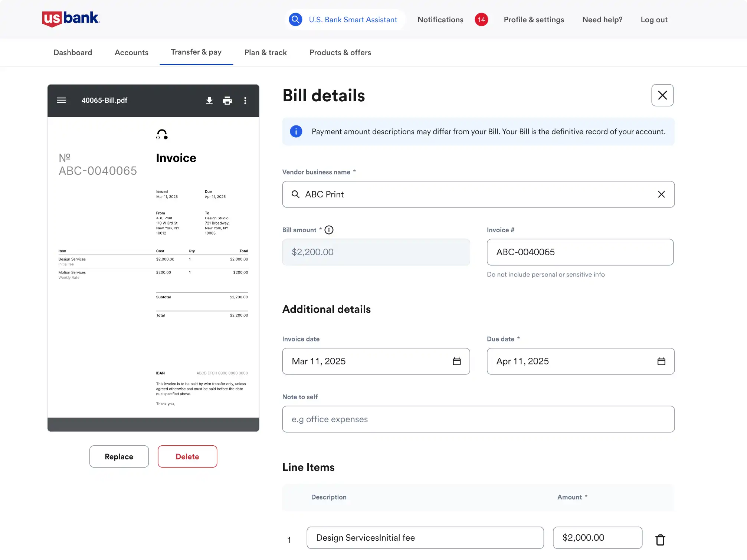The image size is (747, 560).
Task: Open Products & offers menu
Action: pyautogui.click(x=340, y=53)
